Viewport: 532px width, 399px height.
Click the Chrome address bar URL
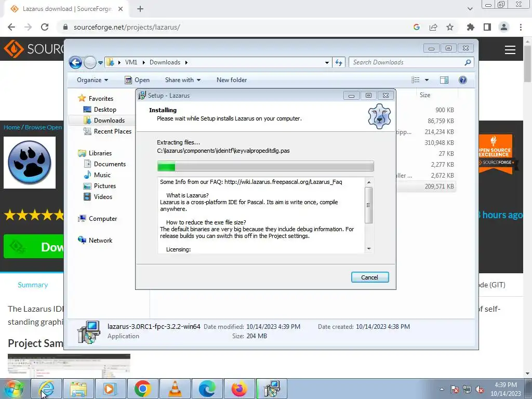pos(127,27)
